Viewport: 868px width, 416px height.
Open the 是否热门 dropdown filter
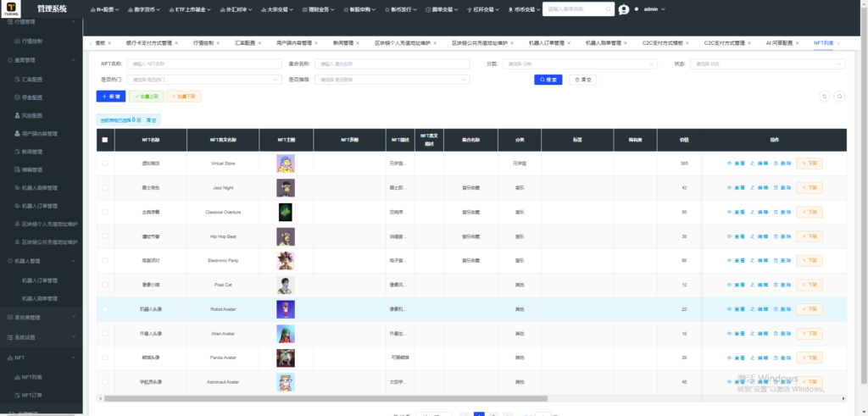coord(204,80)
